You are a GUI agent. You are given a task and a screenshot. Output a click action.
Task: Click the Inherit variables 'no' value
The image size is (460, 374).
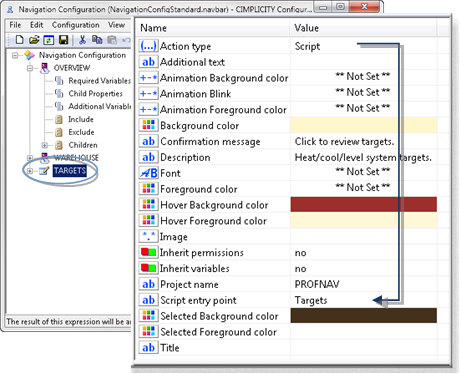(x=300, y=269)
